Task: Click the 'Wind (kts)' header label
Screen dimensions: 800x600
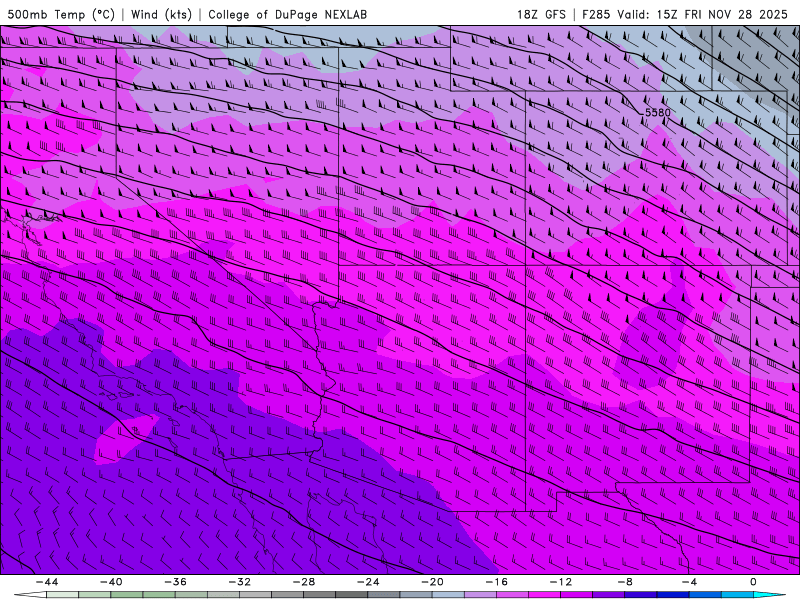Action: coord(161,14)
